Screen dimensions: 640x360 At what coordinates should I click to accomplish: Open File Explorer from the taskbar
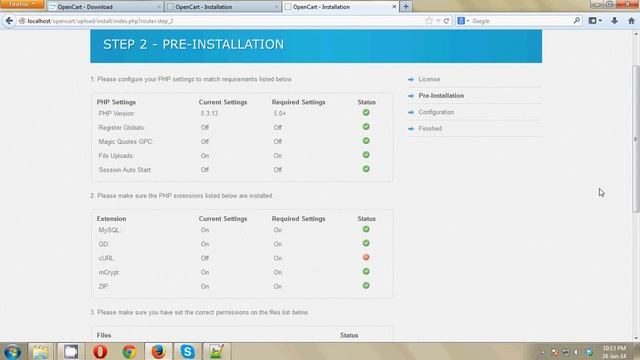click(40, 351)
